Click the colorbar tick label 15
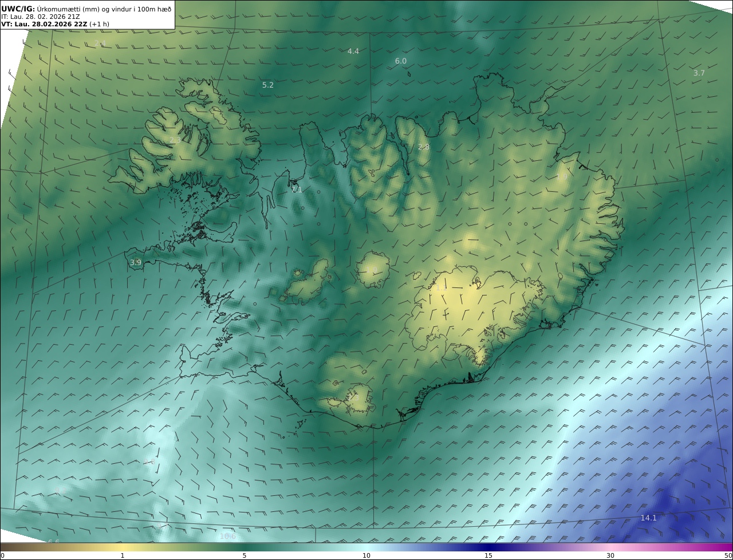This screenshot has width=733, height=560. (x=488, y=555)
